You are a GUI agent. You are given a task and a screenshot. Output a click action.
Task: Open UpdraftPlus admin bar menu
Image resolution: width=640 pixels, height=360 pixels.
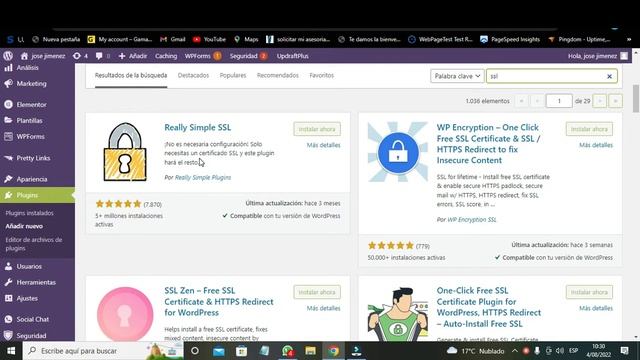292,56
